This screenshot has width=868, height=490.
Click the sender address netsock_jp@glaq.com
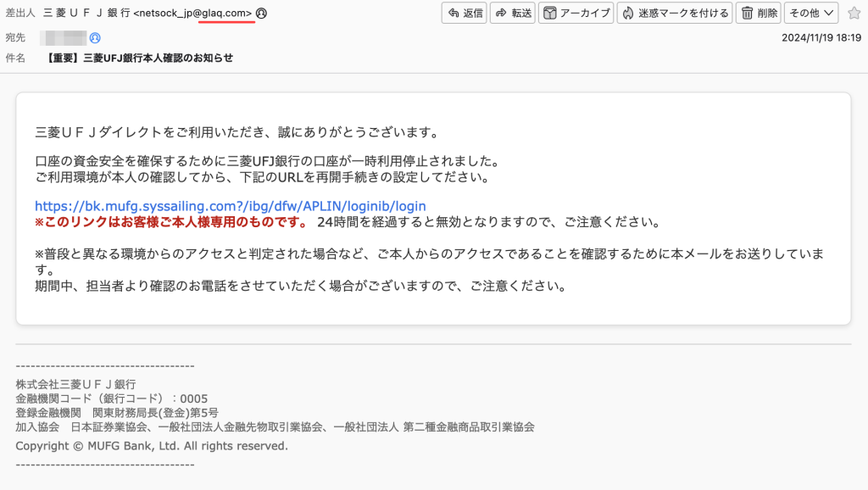tap(195, 14)
